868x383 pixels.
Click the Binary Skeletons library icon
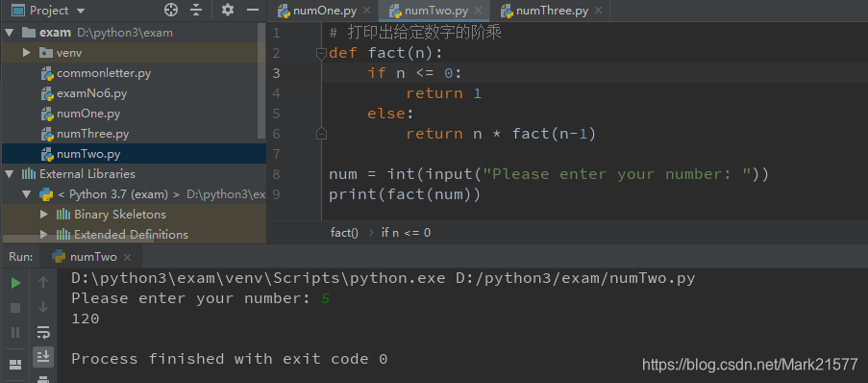pos(63,215)
